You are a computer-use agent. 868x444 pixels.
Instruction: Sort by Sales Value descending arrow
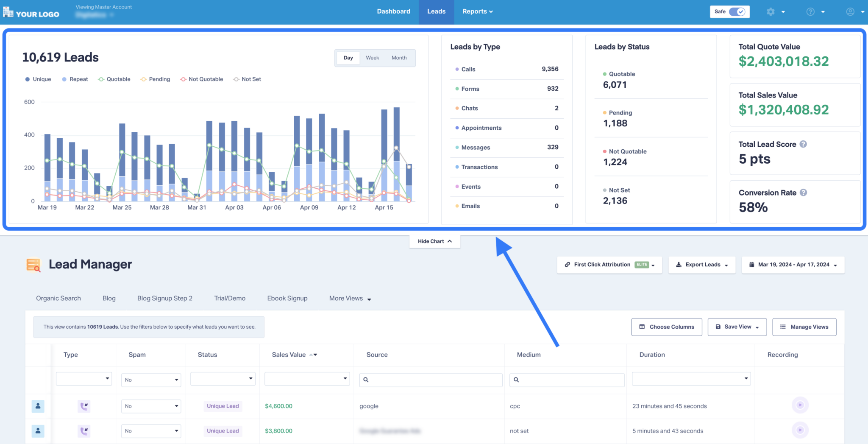(316, 355)
